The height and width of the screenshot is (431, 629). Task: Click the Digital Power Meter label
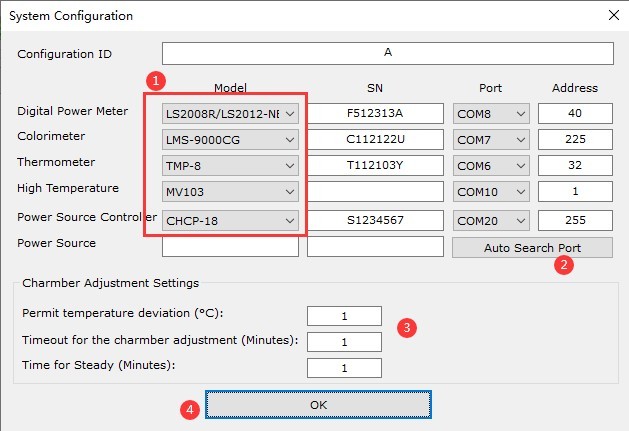(73, 111)
